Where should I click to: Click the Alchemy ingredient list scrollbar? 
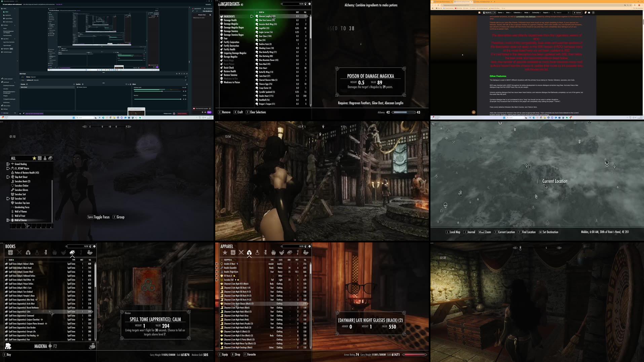point(310,61)
